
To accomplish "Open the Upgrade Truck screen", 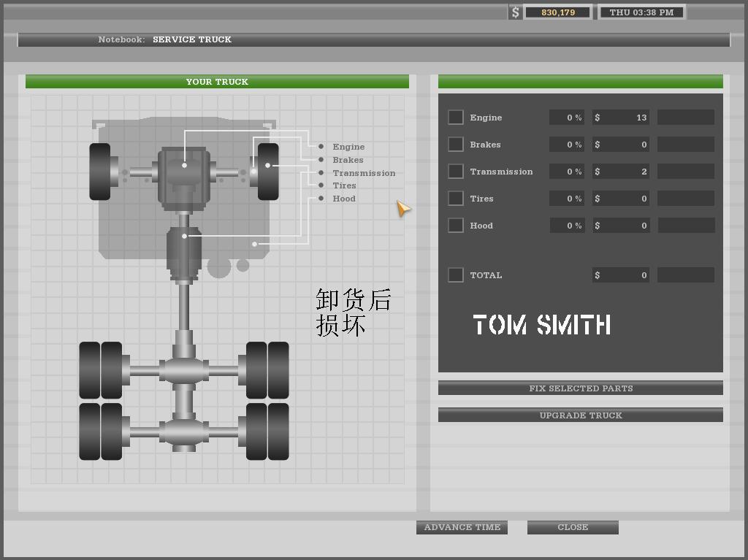I will (580, 415).
